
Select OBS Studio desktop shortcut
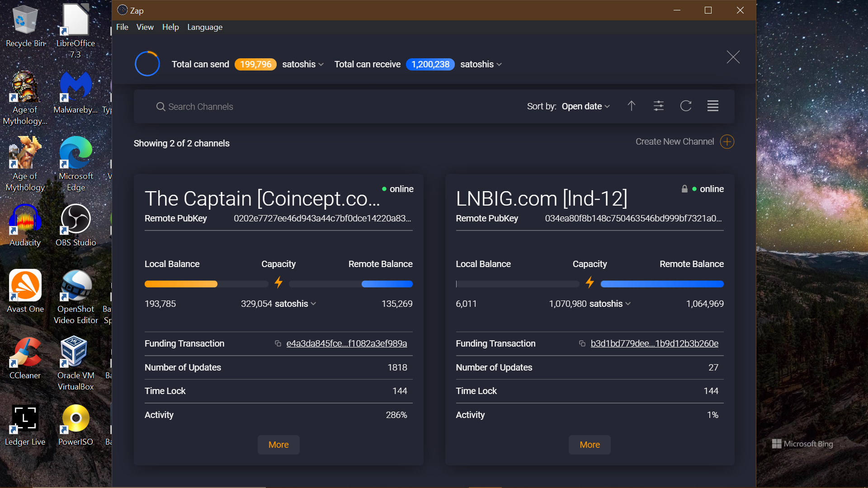tap(75, 225)
